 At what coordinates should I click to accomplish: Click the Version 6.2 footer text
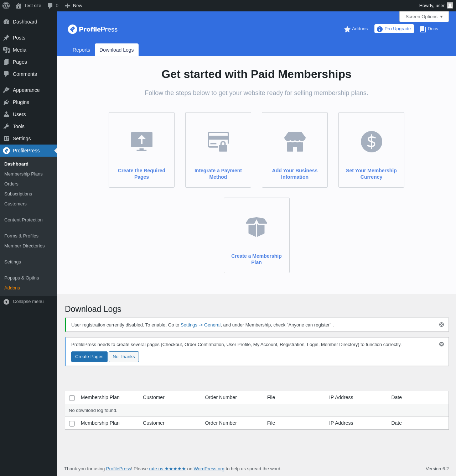pyautogui.click(x=437, y=469)
